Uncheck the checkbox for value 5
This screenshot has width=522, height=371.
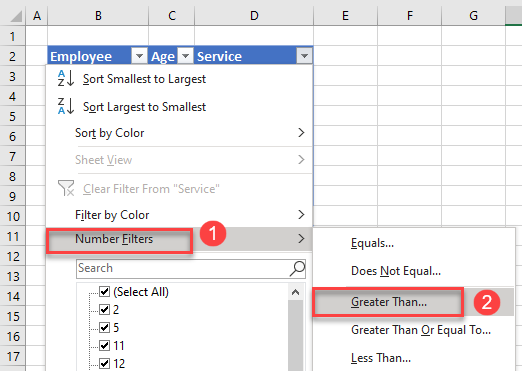pos(104,327)
